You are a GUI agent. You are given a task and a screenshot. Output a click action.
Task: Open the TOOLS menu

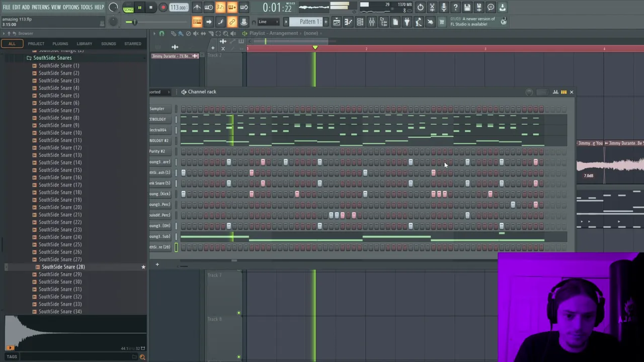[x=87, y=7]
